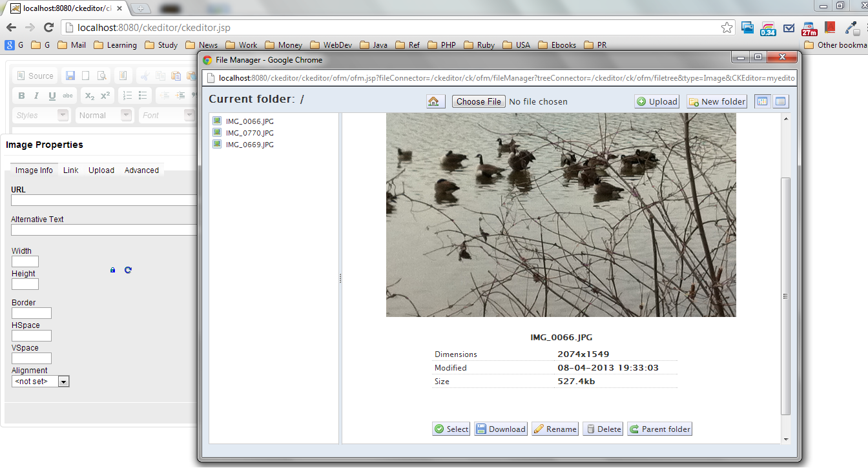Click the Rename button
Viewport: 868px width, 470px height.
point(554,428)
